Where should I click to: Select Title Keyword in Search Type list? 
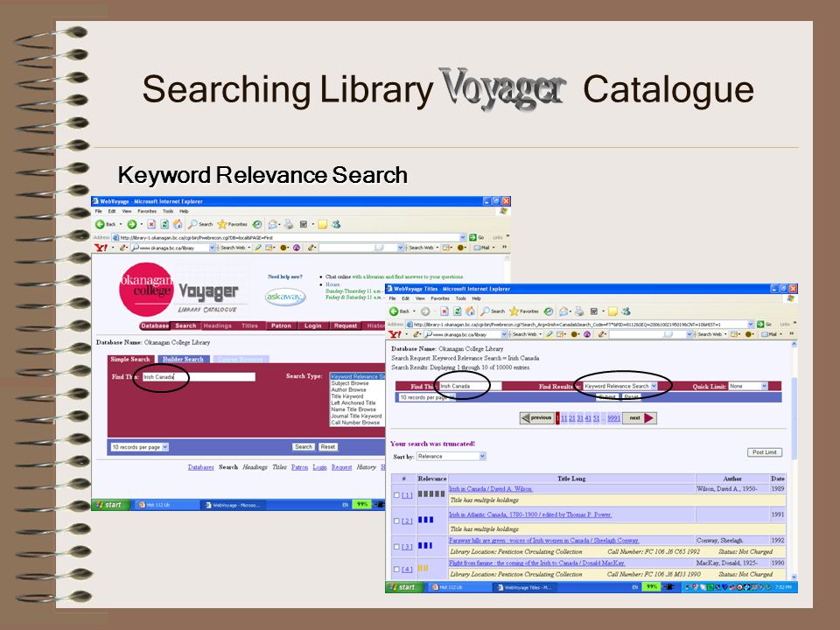coord(347,395)
